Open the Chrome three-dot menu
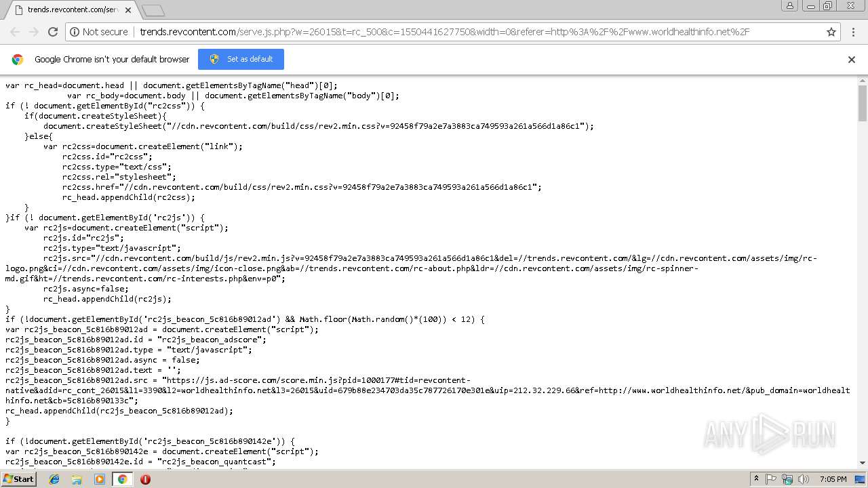This screenshot has height=488, width=868. click(x=853, y=32)
